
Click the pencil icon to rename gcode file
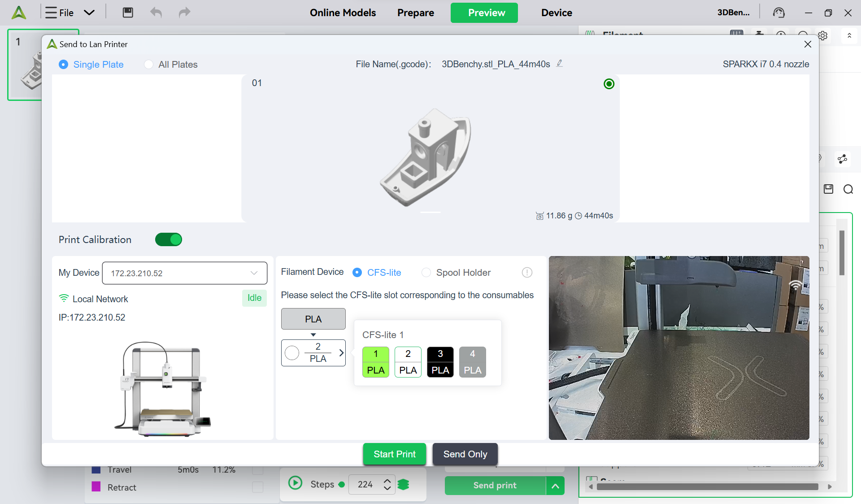560,64
